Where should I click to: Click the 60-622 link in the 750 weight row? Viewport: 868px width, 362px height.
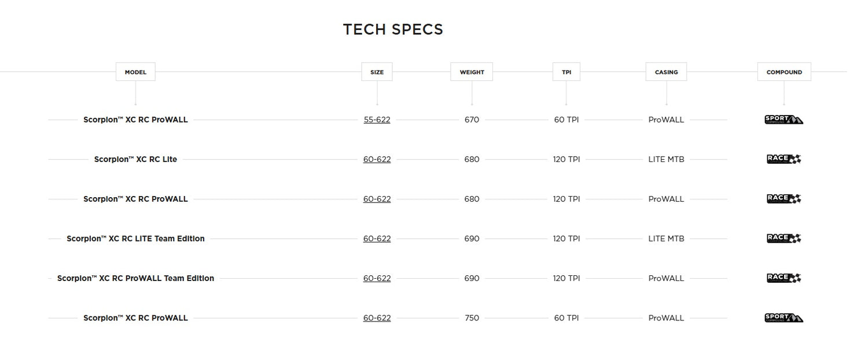click(377, 317)
